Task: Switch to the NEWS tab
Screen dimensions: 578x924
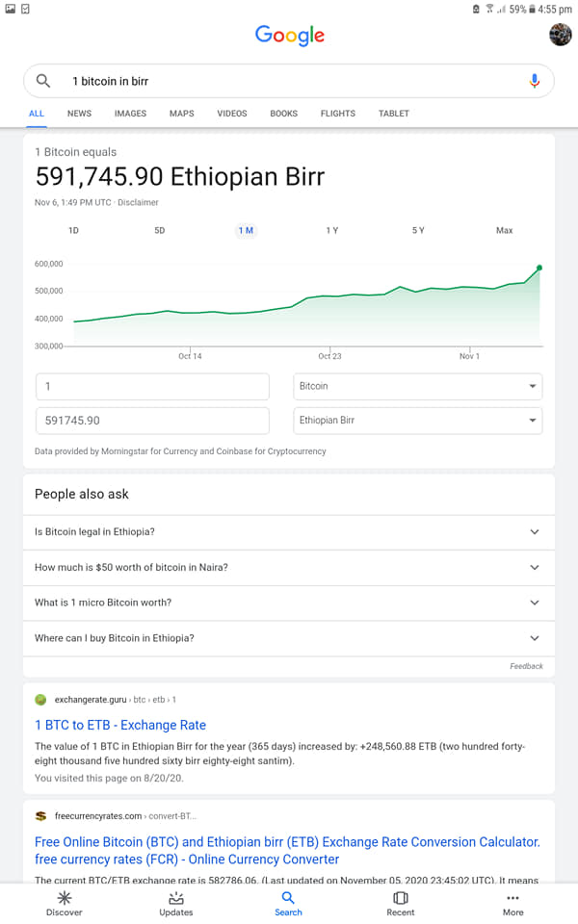Action: pyautogui.click(x=79, y=114)
